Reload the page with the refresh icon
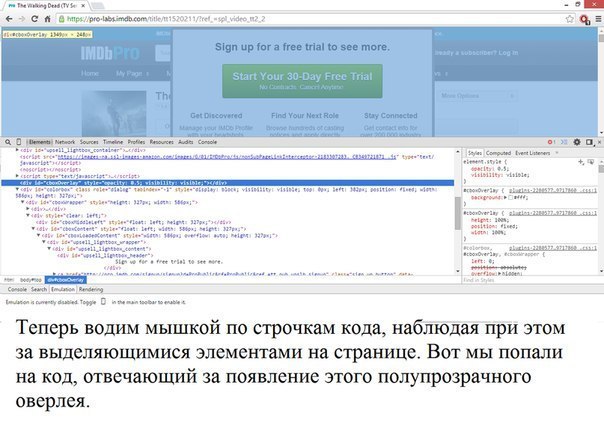The width and height of the screenshot is (604, 432). click(34, 19)
